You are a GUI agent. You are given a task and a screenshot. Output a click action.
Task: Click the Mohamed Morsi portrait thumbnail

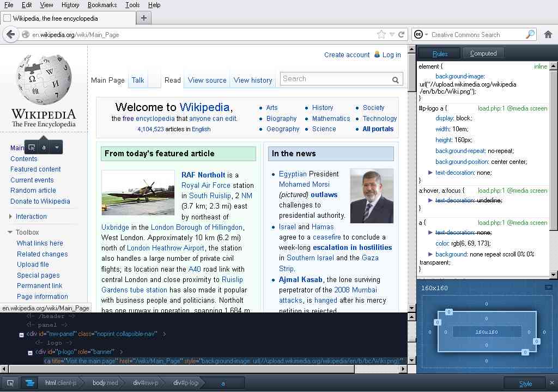pyautogui.click(x=372, y=196)
